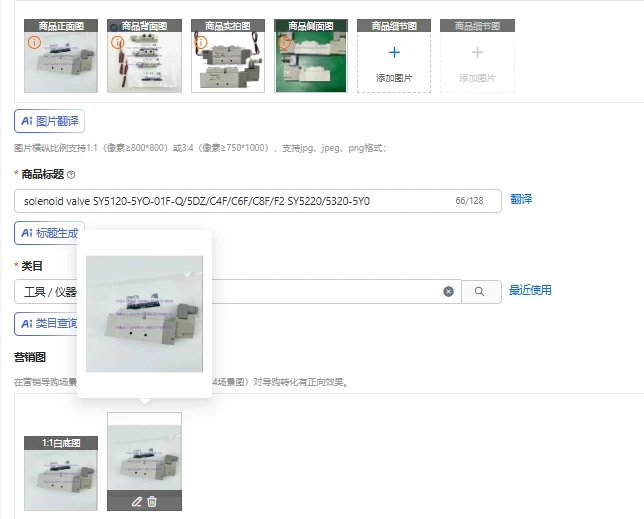Open 商品正面图 thumbnail

[x=61, y=56]
